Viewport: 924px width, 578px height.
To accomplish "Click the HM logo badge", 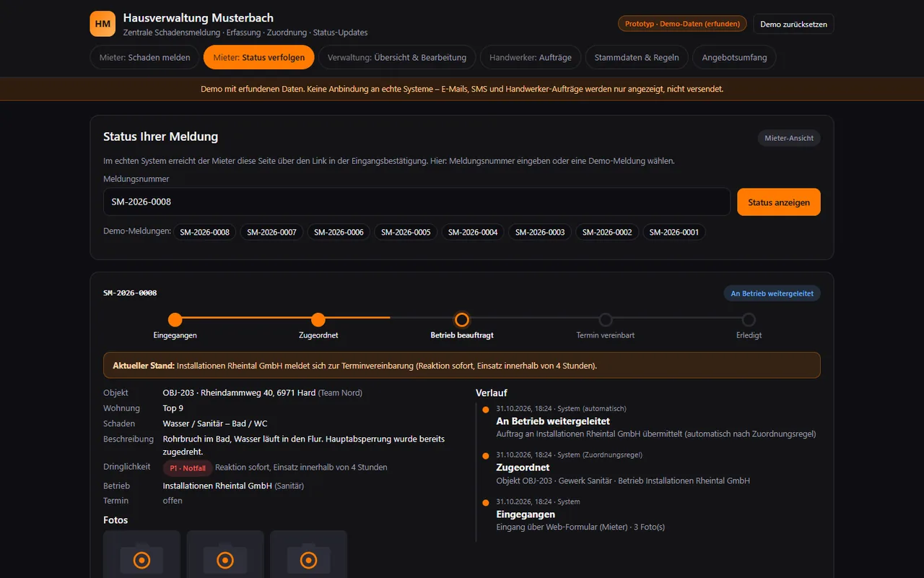I will [x=103, y=24].
